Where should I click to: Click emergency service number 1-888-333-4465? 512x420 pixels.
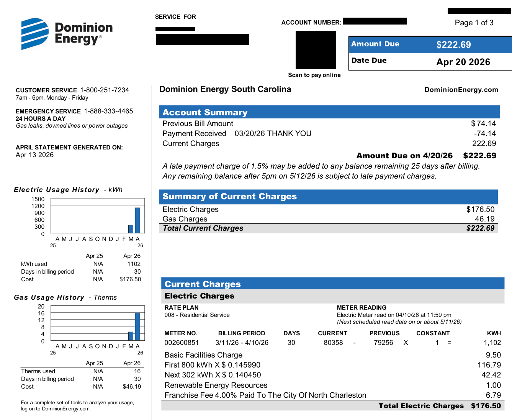tap(109, 111)
